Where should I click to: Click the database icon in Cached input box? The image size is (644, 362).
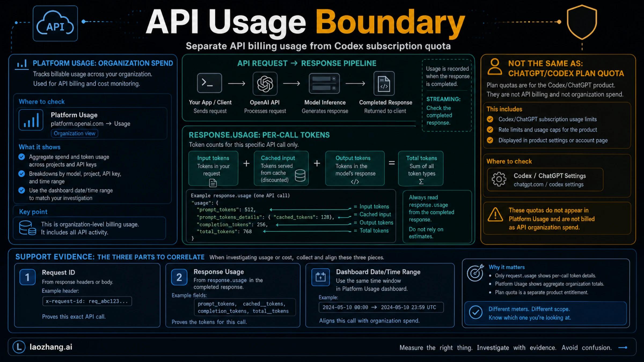[x=300, y=176]
